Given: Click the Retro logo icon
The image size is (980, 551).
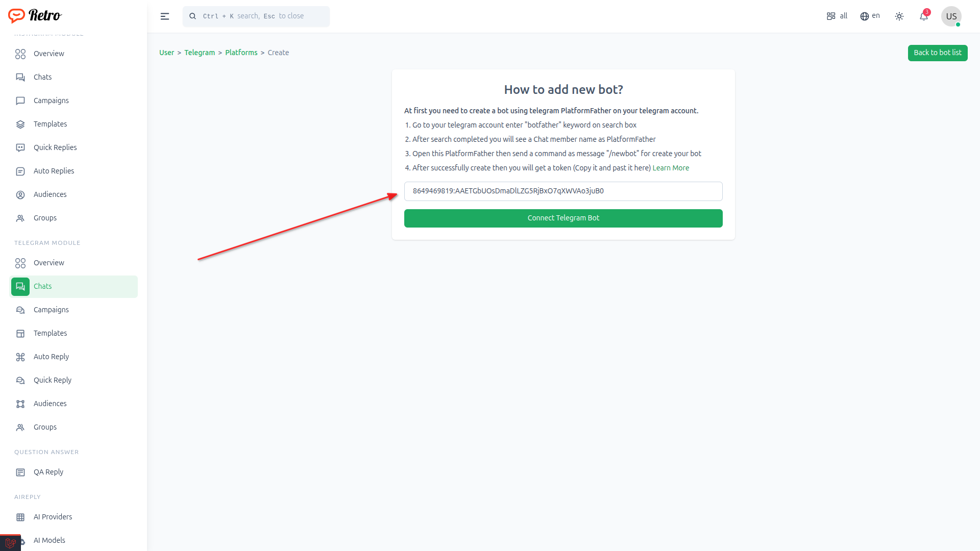Looking at the screenshot, I should click(x=16, y=16).
